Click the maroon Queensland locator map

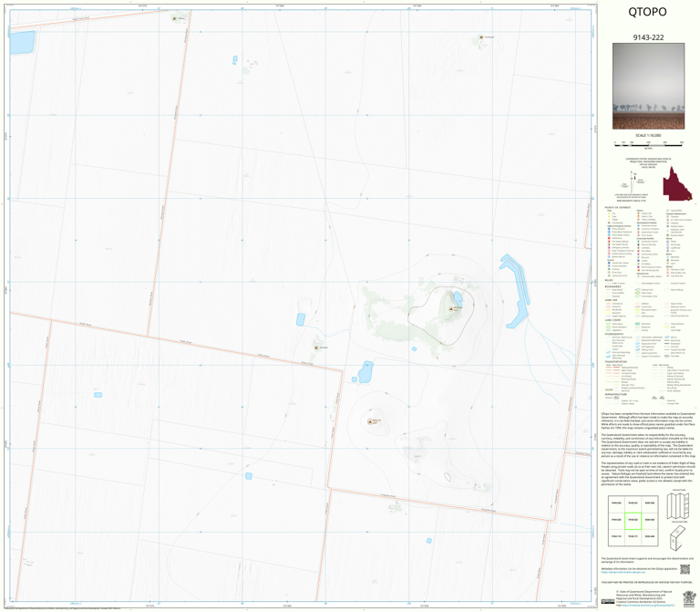pos(677,183)
